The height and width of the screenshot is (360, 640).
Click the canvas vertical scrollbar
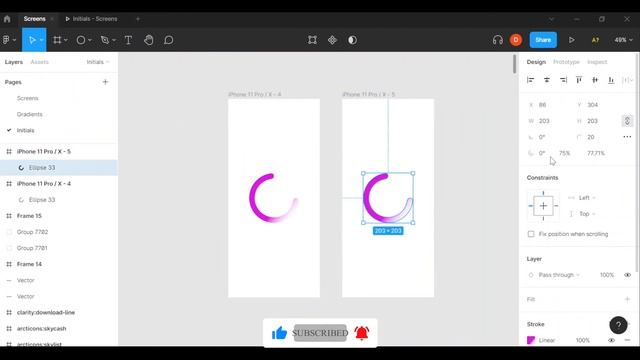[514, 64]
